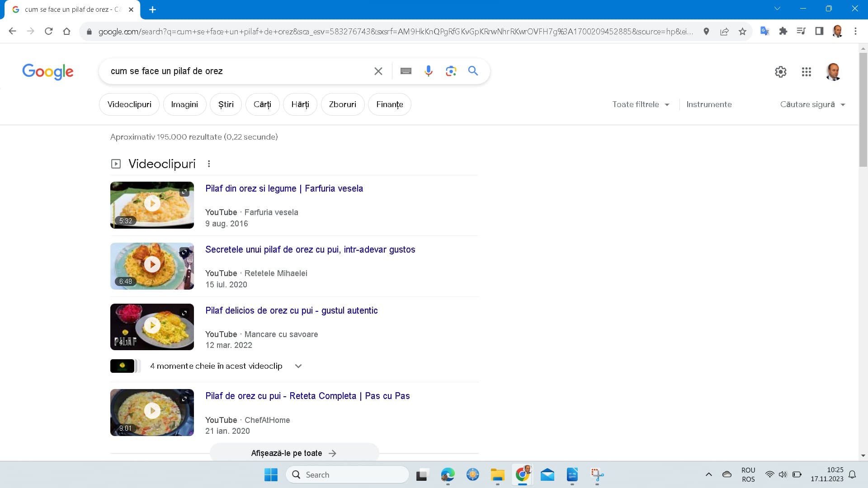Bookmark this page with star icon

pyautogui.click(x=742, y=31)
